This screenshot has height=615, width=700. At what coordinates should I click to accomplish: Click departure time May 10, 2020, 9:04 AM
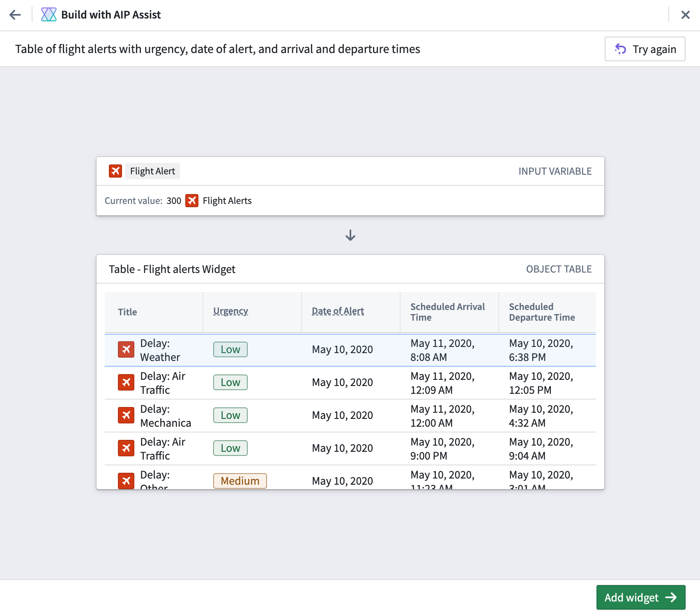(x=541, y=449)
